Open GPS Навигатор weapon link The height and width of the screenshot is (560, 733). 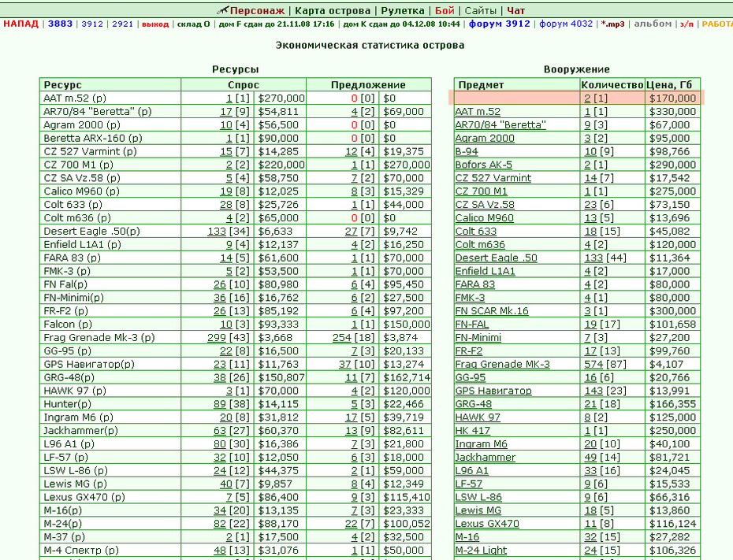[x=493, y=391]
